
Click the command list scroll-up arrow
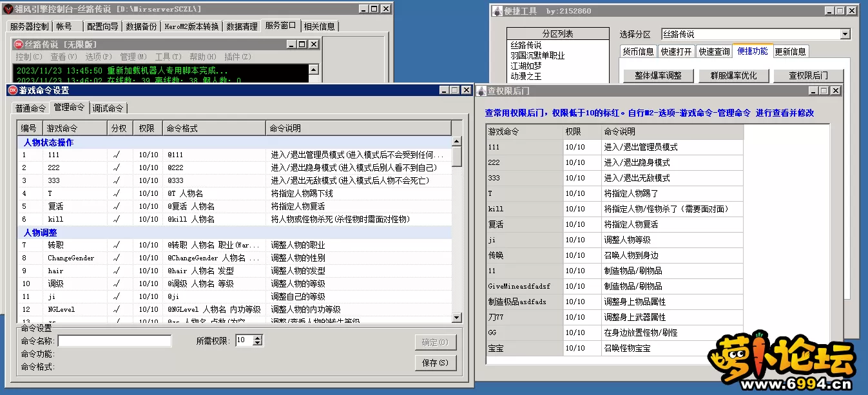tap(456, 141)
